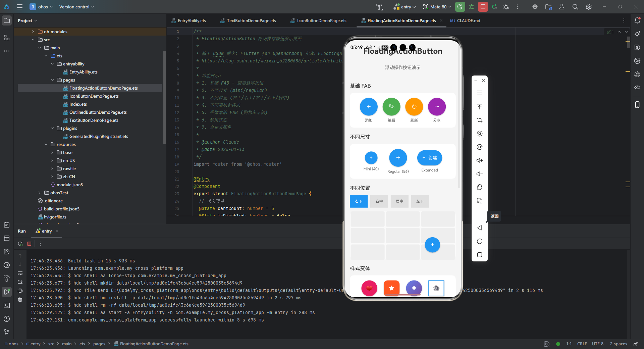Switch to IconButtonDemoPage.ets editor tab

pos(318,20)
